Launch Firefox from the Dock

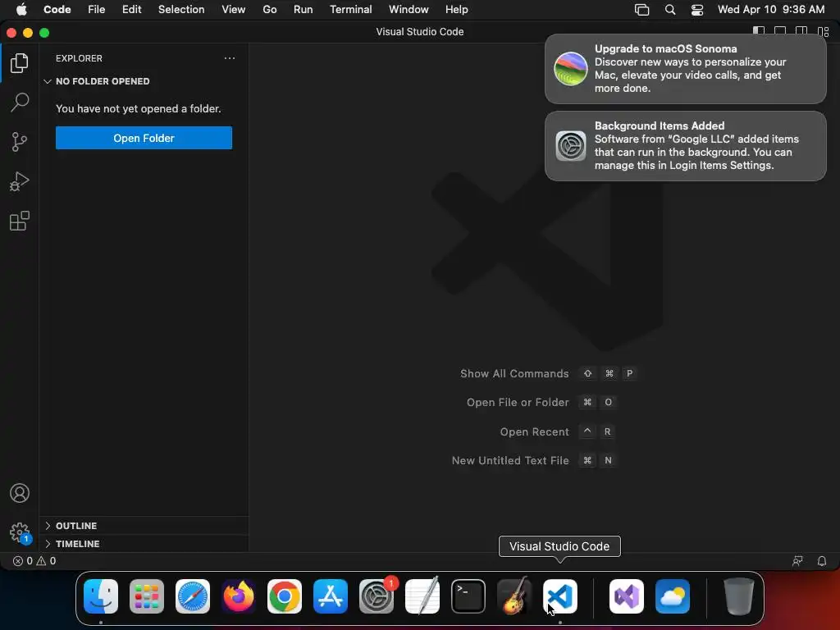[x=239, y=596]
